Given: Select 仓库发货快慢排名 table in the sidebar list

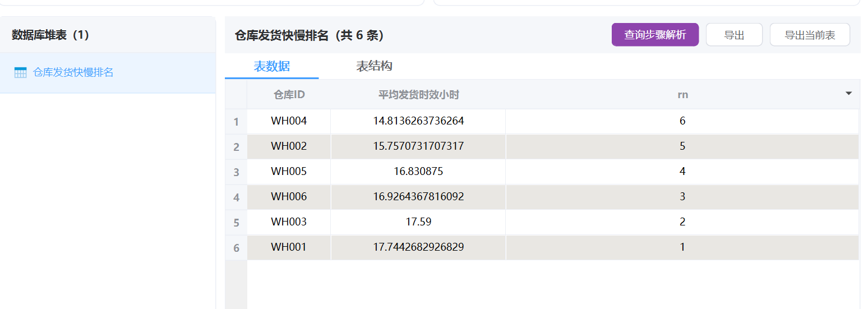Looking at the screenshot, I should pos(73,72).
